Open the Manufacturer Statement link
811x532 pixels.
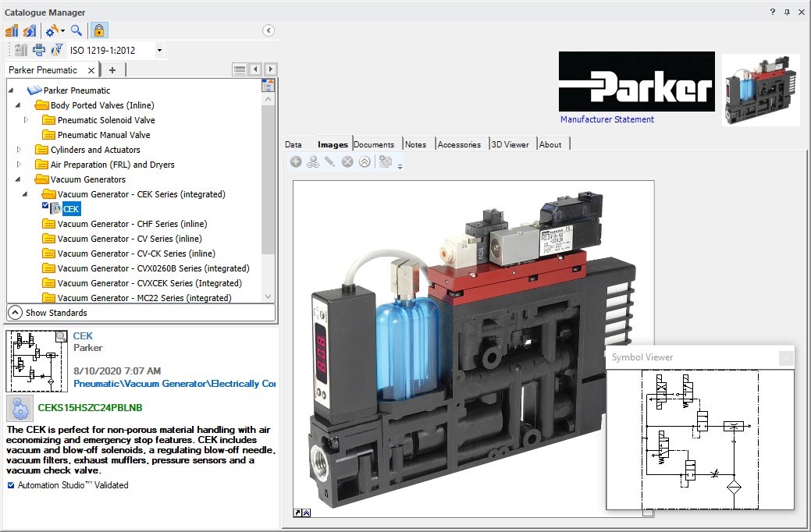606,119
